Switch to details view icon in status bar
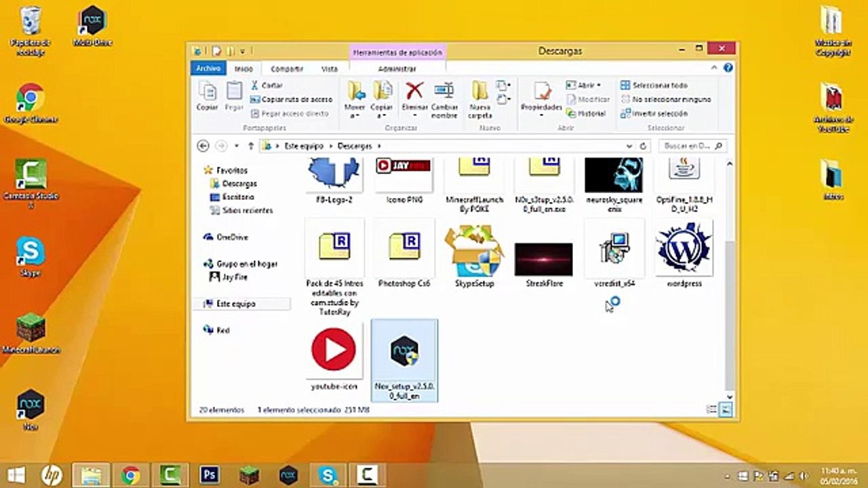 click(712, 410)
